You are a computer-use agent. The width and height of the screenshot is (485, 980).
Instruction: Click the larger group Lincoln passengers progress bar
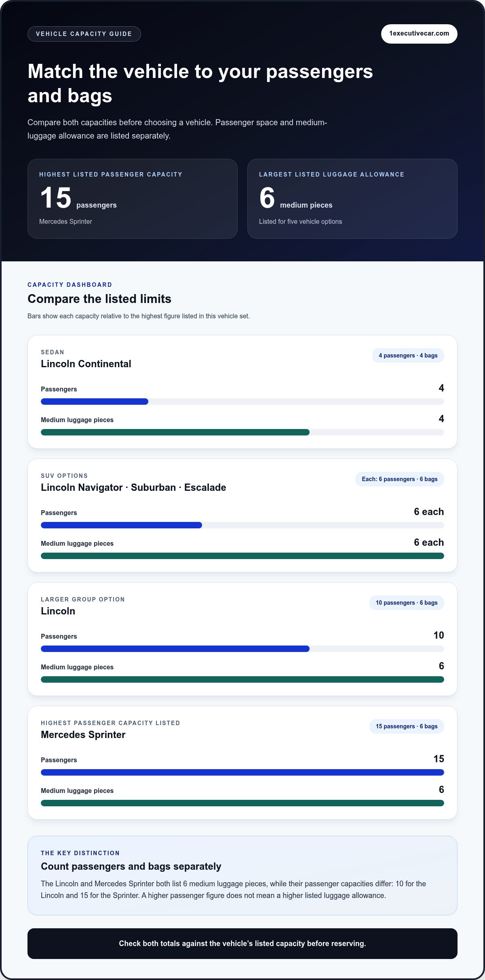[x=242, y=649]
